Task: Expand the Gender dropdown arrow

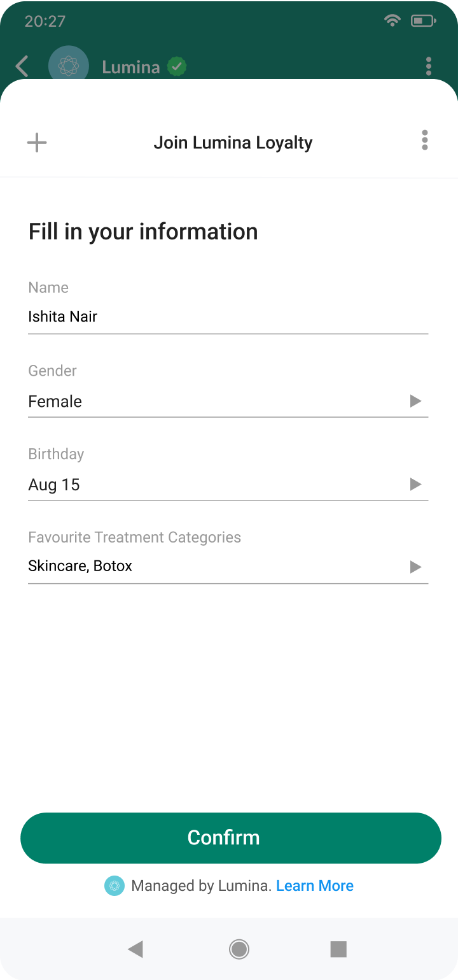Action: 415,401
